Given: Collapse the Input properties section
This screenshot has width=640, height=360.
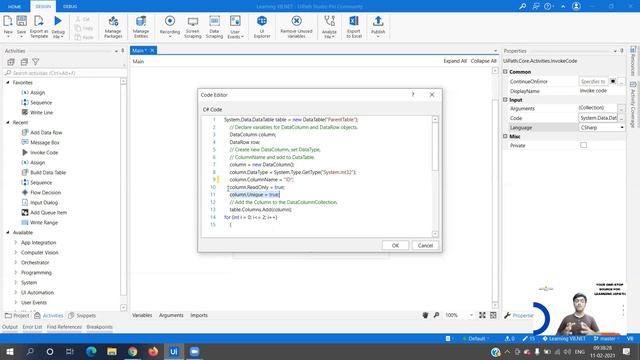Looking at the screenshot, I should [505, 100].
